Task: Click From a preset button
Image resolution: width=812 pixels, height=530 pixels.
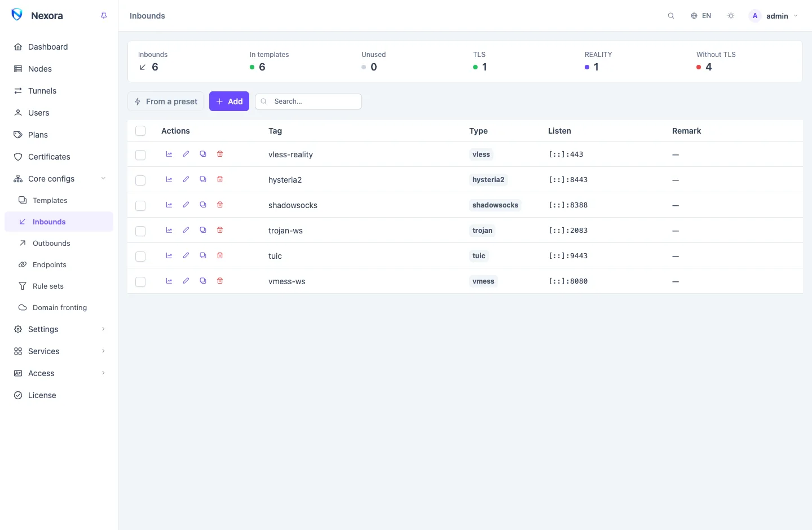Action: [166, 101]
